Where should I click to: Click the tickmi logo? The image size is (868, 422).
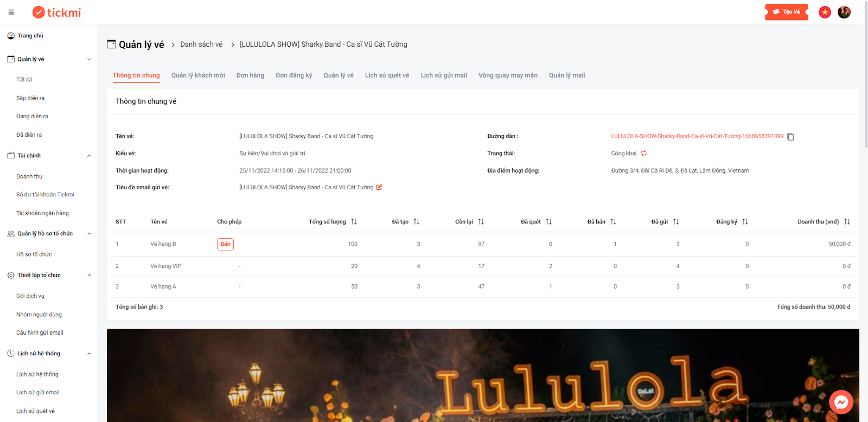(56, 12)
